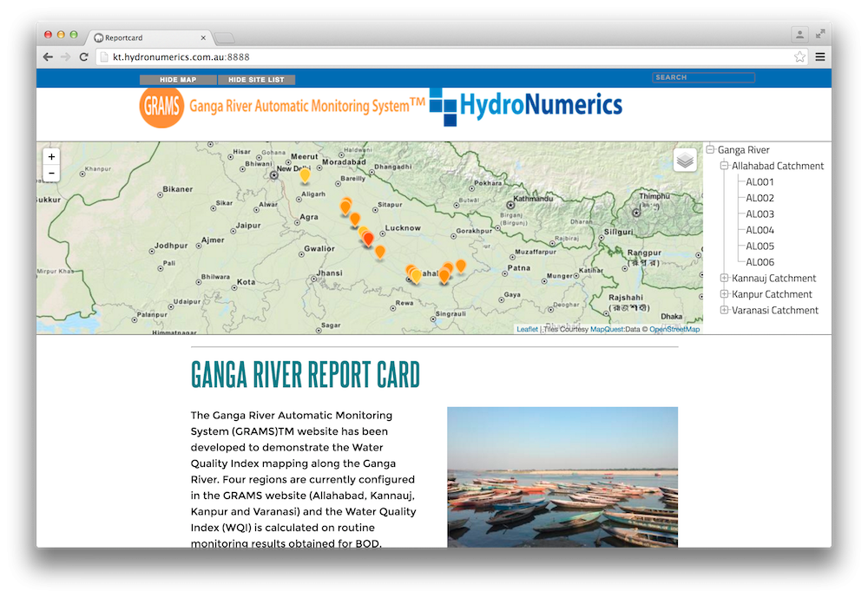
Task: Open the OpenStreetMap attribution link
Action: coord(674,329)
